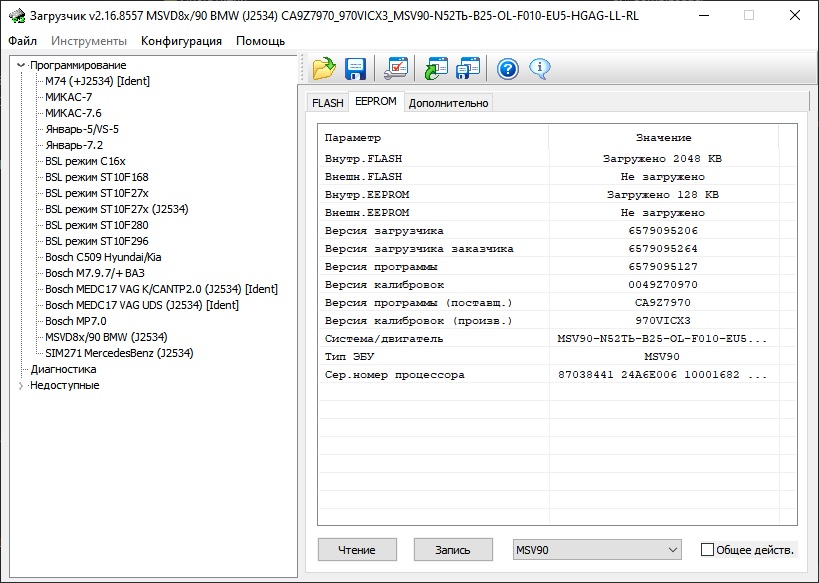The height and width of the screenshot is (583, 819).
Task: Click the app icon in title bar
Action: 17,15
